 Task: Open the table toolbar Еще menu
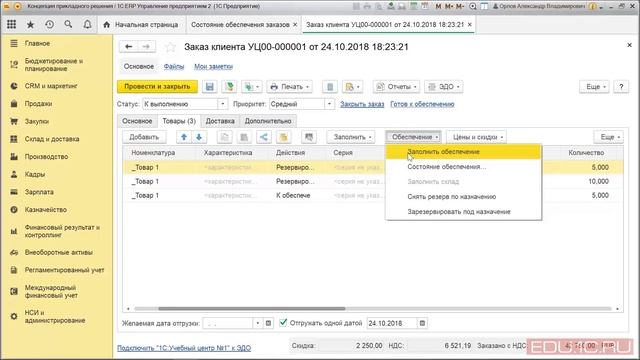pos(609,137)
